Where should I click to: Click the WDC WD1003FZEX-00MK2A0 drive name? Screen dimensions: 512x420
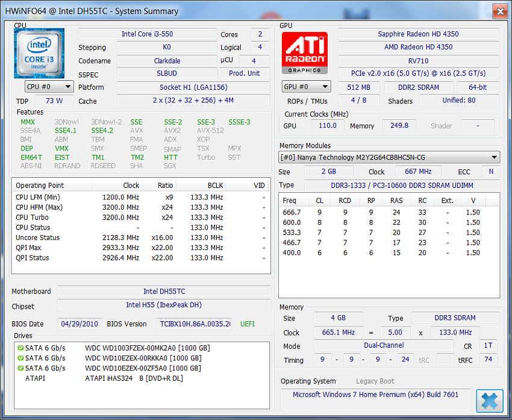pos(147,348)
